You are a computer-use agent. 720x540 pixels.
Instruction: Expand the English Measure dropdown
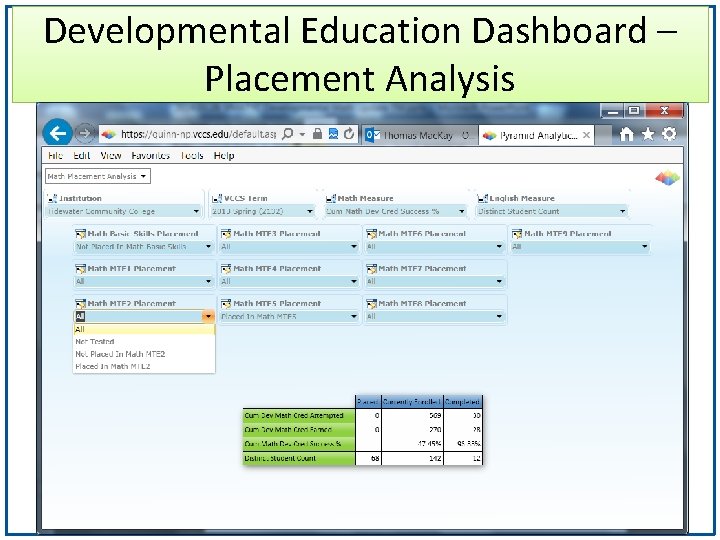coord(622,211)
